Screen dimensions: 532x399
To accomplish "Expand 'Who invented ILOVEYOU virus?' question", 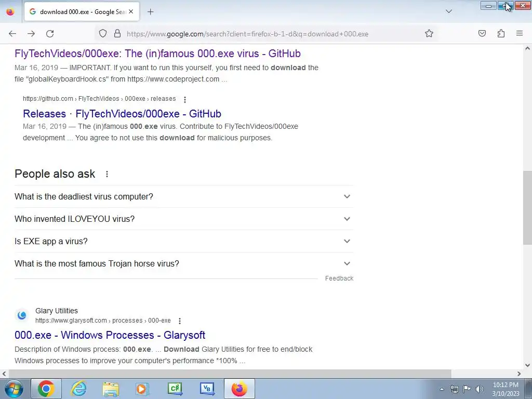I will 183,219.
